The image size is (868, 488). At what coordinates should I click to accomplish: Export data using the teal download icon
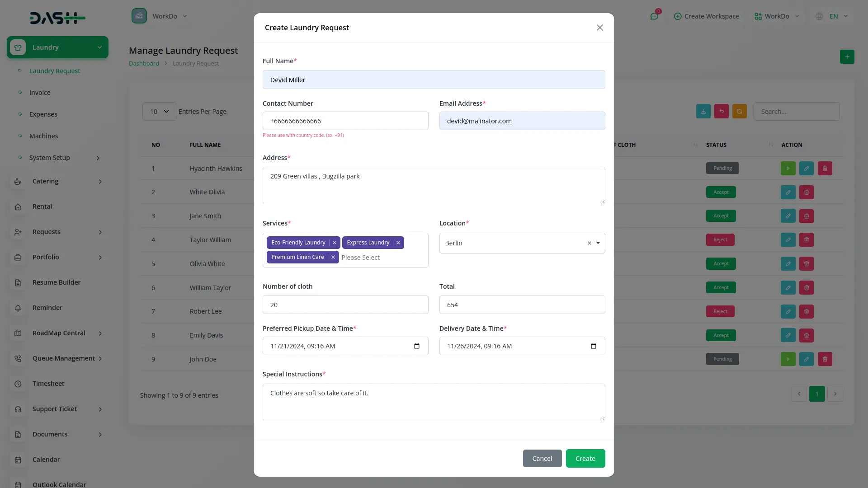703,111
